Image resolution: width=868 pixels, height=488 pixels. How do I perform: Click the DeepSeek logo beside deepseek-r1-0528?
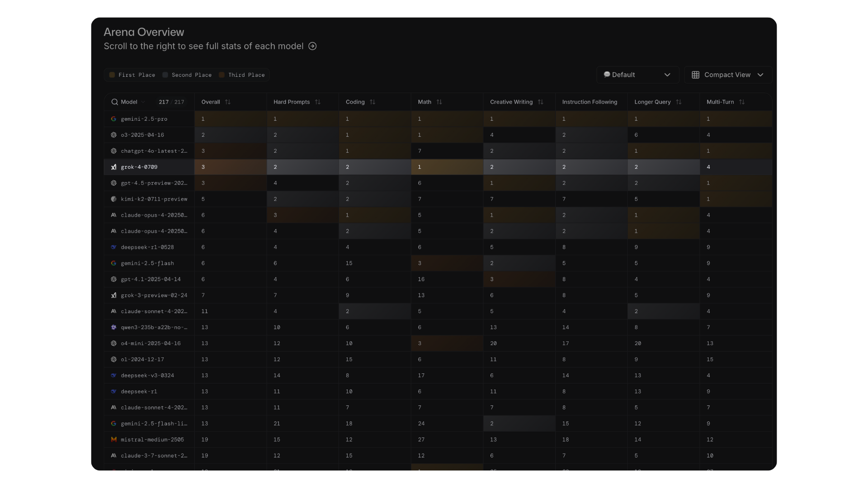click(x=113, y=247)
